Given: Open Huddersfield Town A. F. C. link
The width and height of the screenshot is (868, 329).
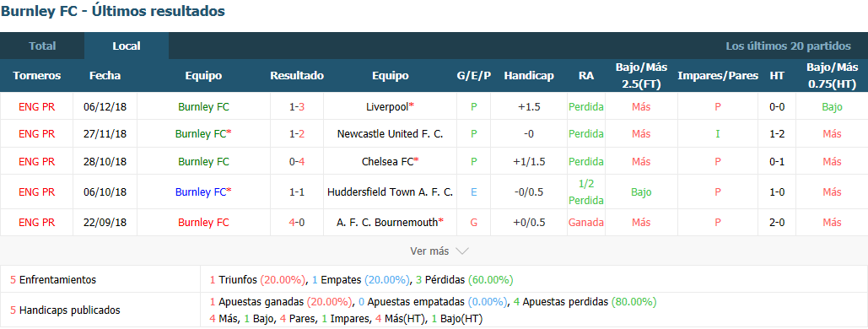Looking at the screenshot, I should pos(390,191).
